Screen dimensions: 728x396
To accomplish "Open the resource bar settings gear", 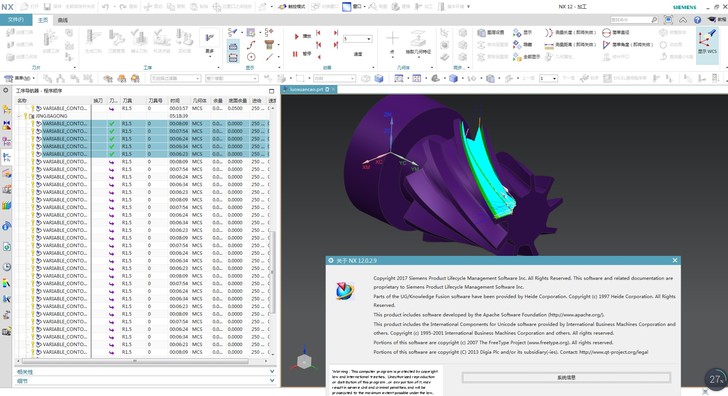I will [x=6, y=90].
